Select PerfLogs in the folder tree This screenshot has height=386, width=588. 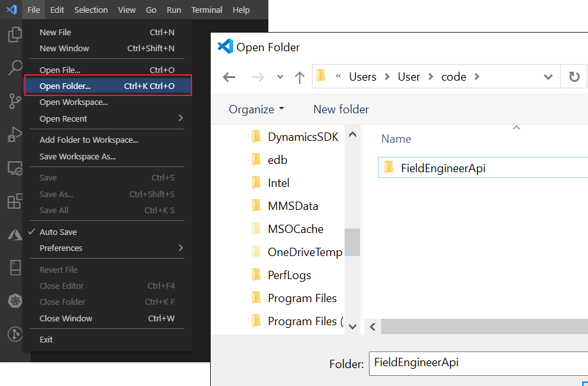click(x=282, y=275)
